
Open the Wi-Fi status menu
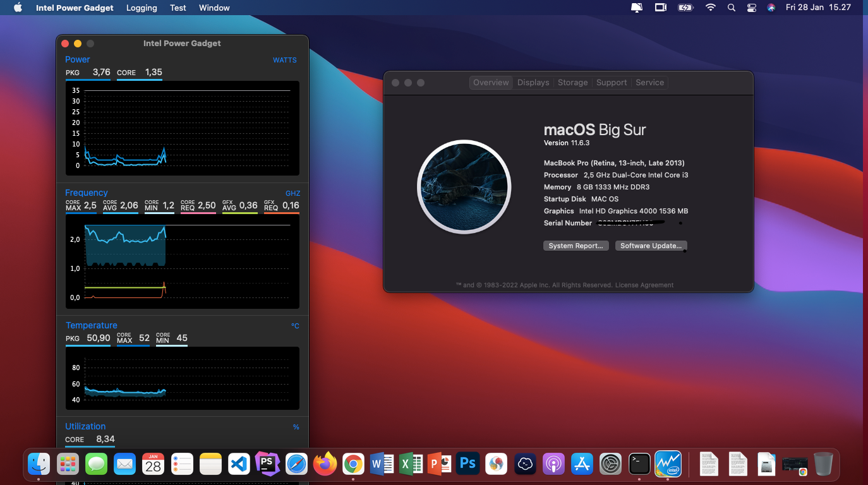point(710,8)
